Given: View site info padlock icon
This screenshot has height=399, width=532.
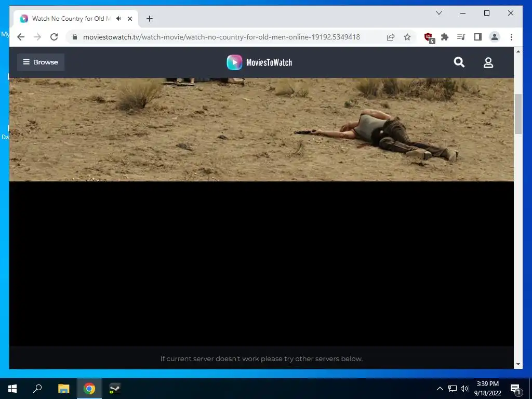Looking at the screenshot, I should [x=75, y=37].
